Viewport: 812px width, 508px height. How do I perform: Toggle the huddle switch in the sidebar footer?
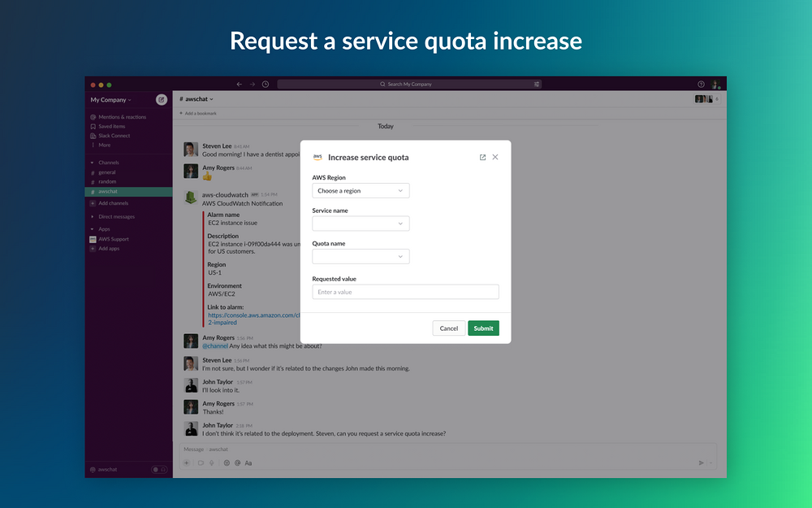(x=159, y=470)
